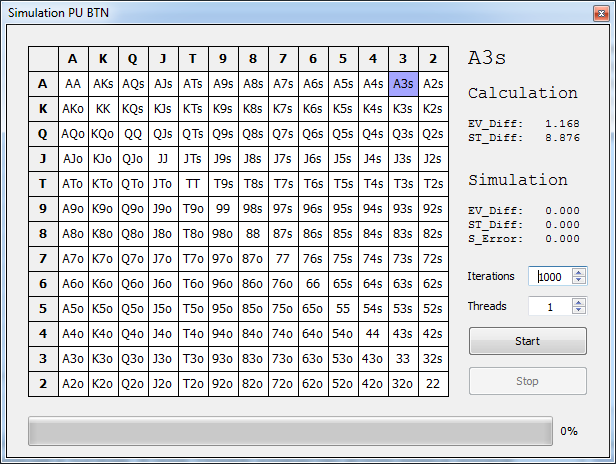The height and width of the screenshot is (464, 616).
Task: Decrease Iterations with the down arrow
Action: tap(579, 281)
